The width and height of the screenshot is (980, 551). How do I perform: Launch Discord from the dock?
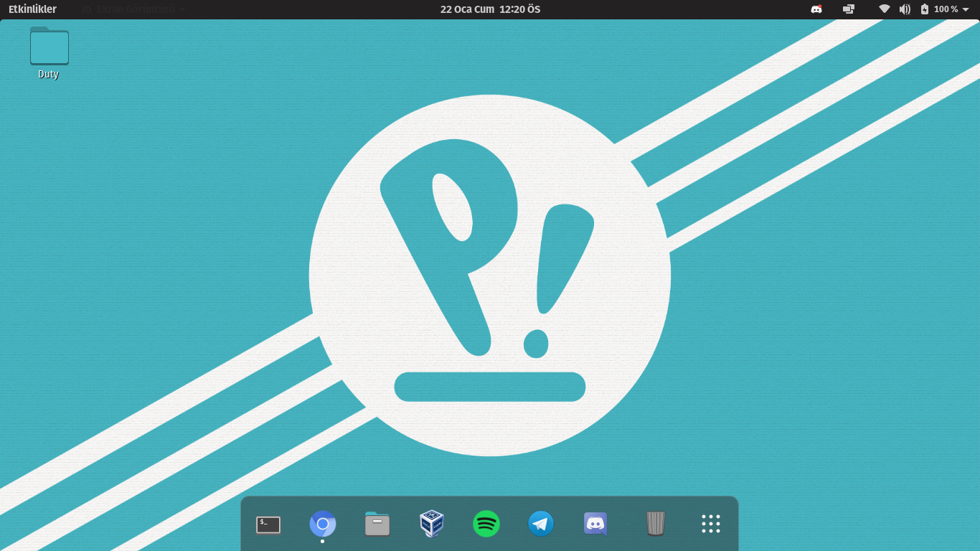click(x=595, y=524)
